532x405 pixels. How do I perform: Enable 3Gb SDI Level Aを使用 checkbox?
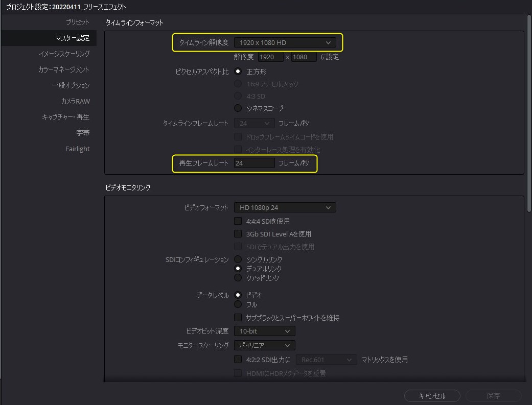pyautogui.click(x=238, y=234)
